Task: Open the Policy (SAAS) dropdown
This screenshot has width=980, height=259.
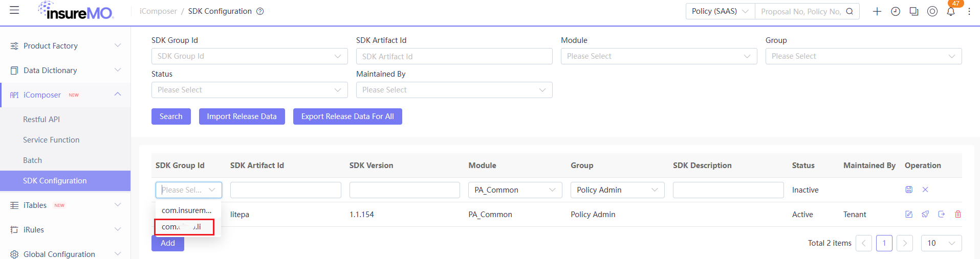Action: click(x=720, y=11)
